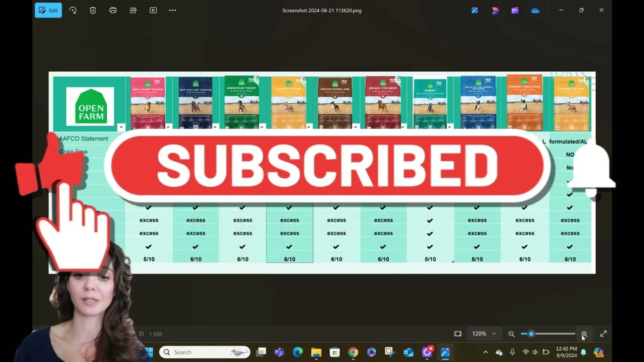Click the Open Farm logo in the image
644x362 pixels.
pyautogui.click(x=90, y=107)
